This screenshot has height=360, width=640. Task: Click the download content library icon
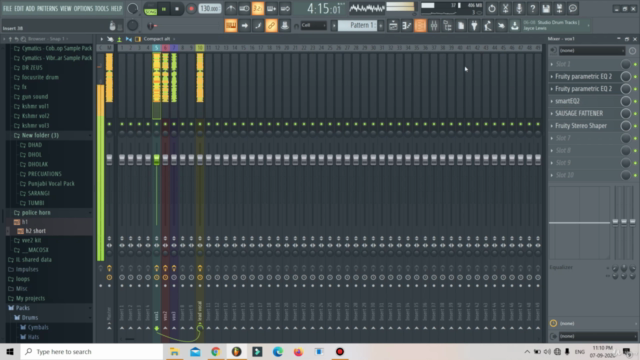tap(515, 26)
